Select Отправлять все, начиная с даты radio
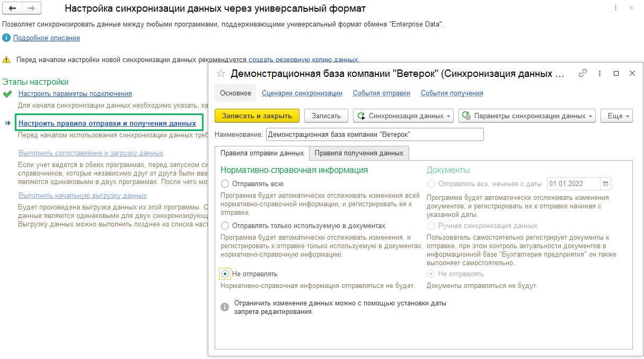 click(x=431, y=184)
